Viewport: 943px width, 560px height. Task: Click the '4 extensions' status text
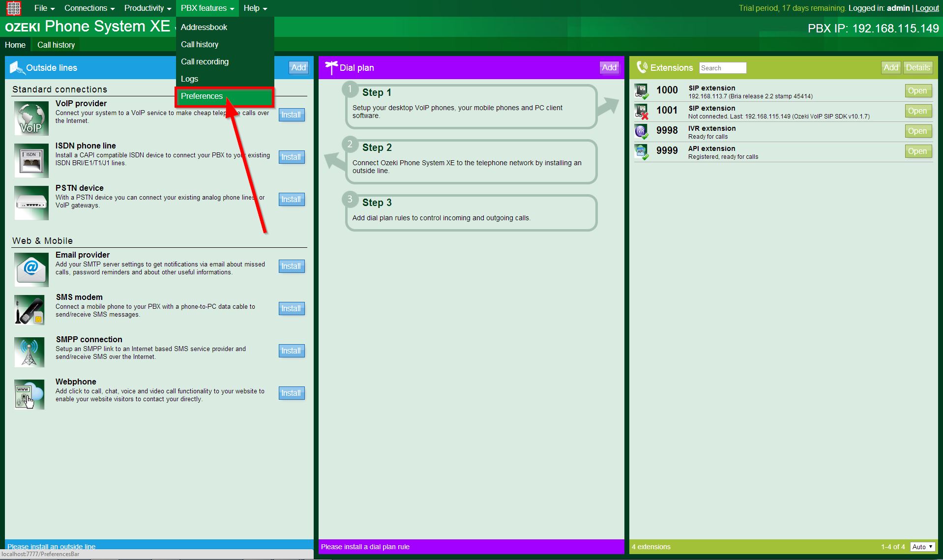(x=651, y=547)
